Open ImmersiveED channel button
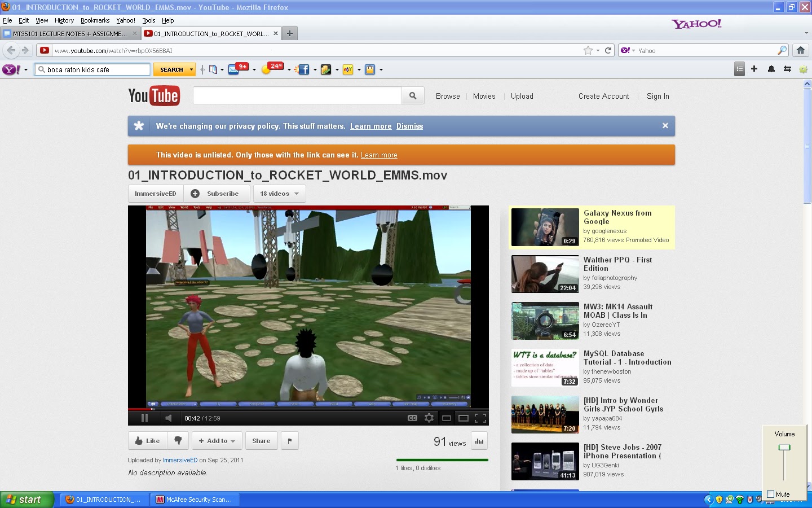Image resolution: width=812 pixels, height=508 pixels. click(x=156, y=194)
